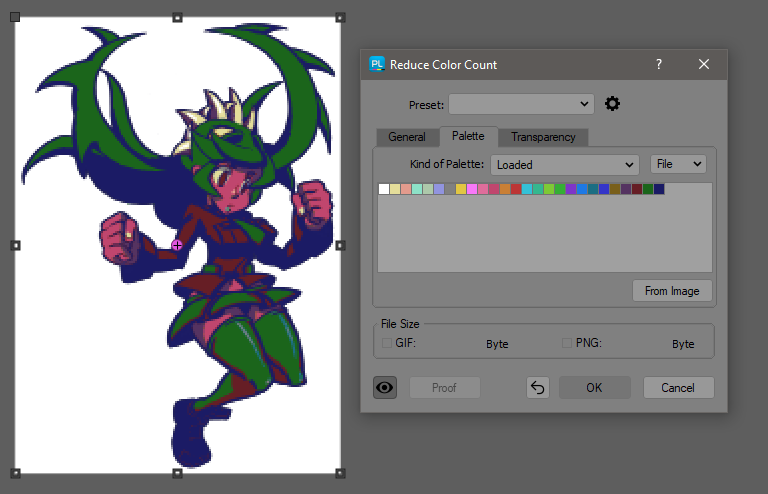768x494 pixels.
Task: Click the From Image button
Action: pos(672,291)
